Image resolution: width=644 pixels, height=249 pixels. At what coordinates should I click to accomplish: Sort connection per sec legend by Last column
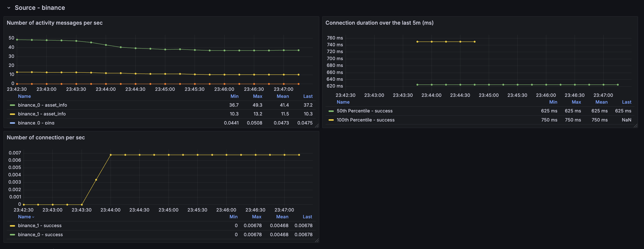tap(307, 217)
